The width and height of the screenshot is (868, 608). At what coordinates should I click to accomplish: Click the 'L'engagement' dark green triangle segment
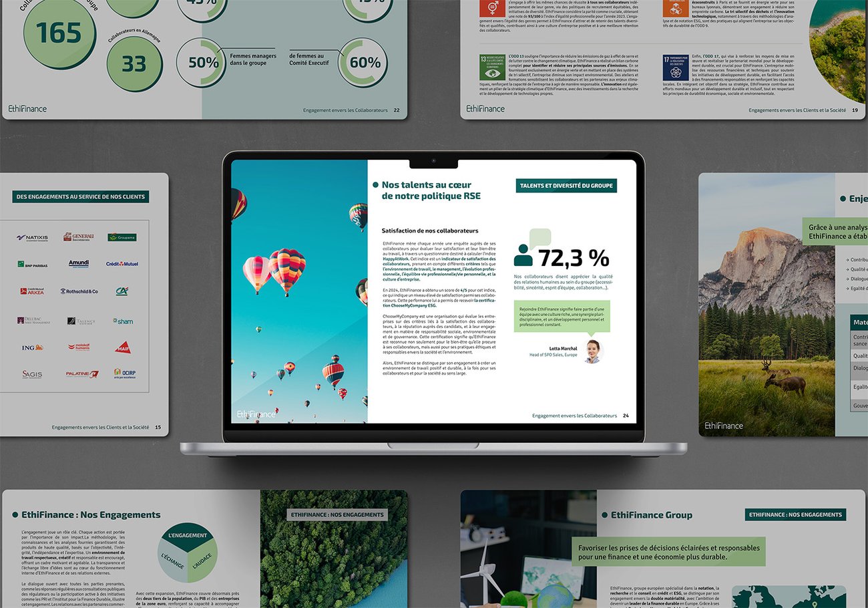(x=188, y=537)
